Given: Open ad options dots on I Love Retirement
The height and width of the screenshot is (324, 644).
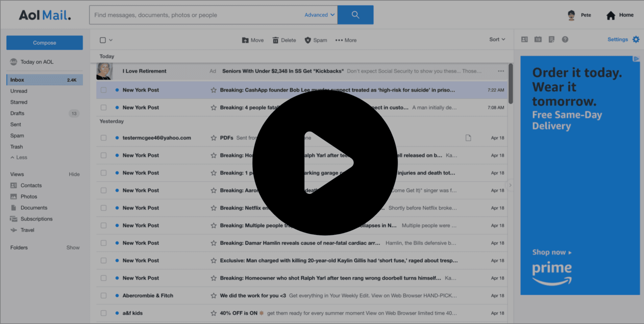Looking at the screenshot, I should [x=501, y=71].
